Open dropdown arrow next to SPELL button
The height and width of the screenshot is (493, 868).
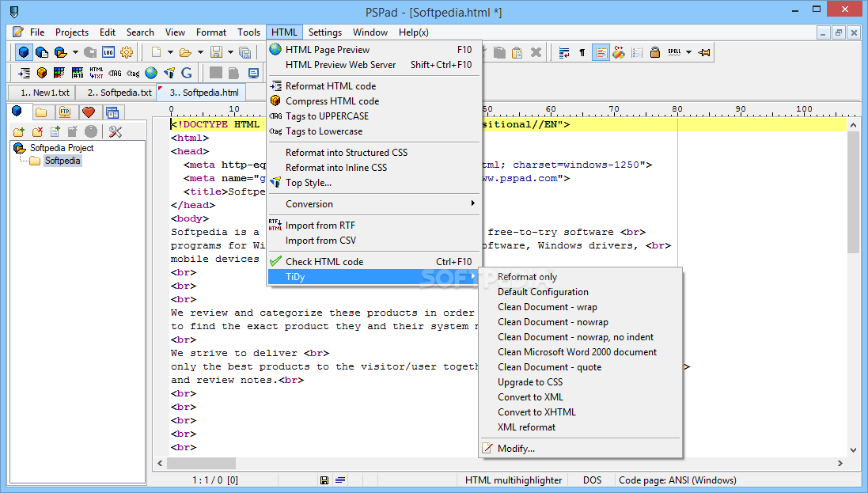688,52
